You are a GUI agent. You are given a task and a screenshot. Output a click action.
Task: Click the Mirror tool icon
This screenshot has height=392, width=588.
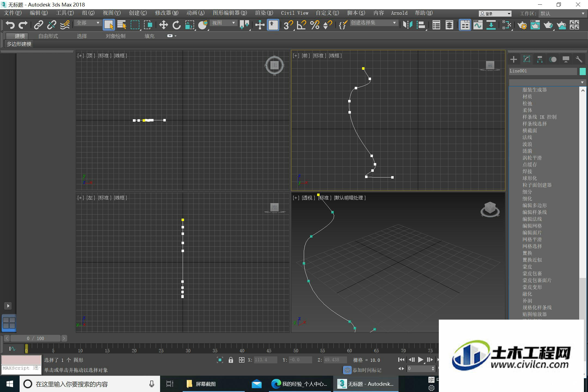pos(408,25)
